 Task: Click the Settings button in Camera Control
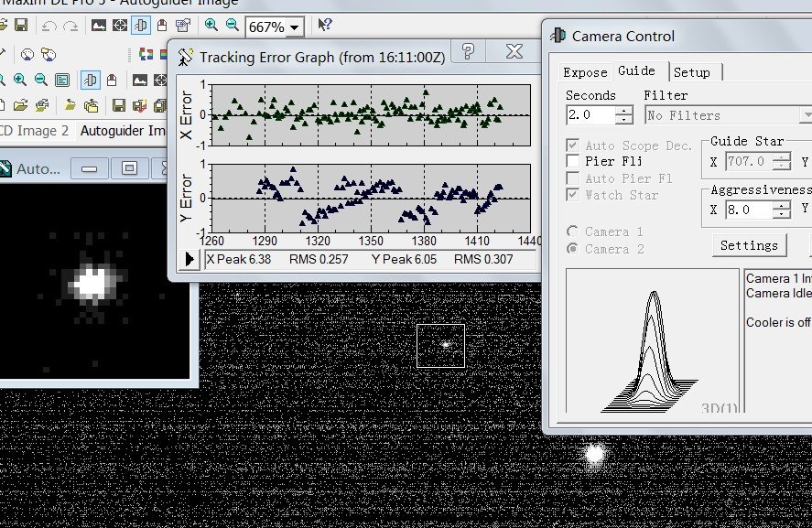point(749,245)
